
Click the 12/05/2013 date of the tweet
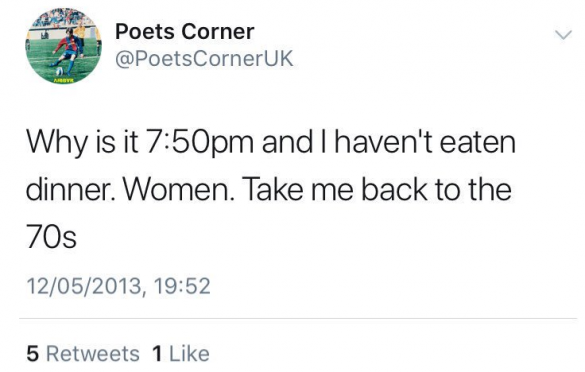[x=84, y=286]
